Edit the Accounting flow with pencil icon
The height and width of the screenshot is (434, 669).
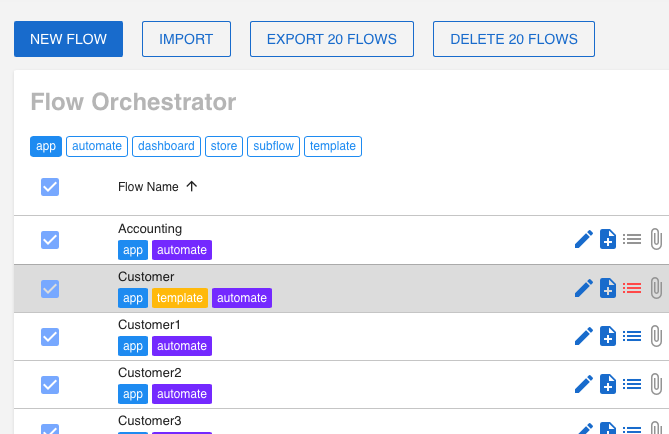click(x=584, y=239)
